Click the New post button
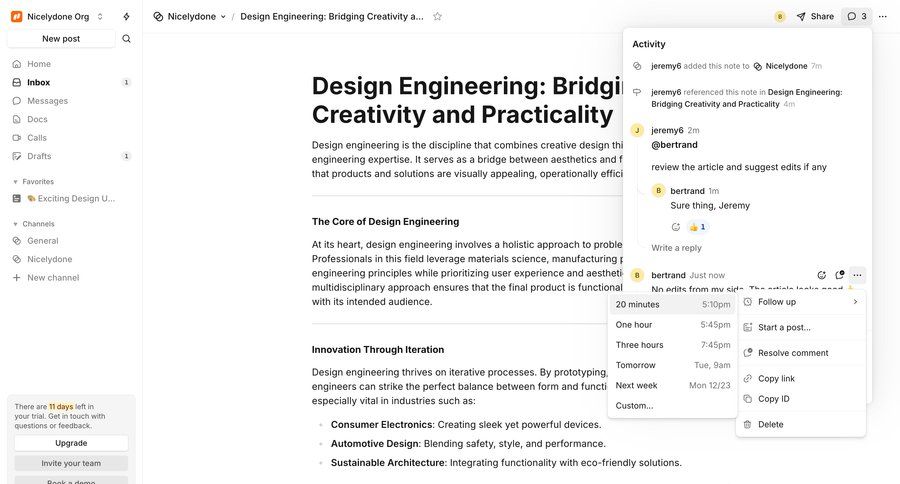This screenshot has height=484, width=900. (x=61, y=39)
